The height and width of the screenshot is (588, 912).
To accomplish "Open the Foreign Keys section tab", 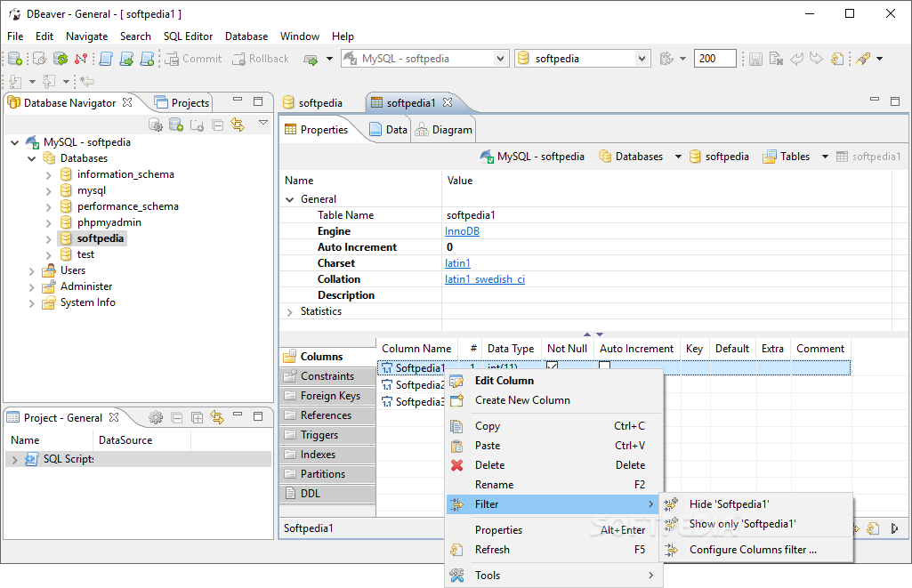I will [327, 396].
